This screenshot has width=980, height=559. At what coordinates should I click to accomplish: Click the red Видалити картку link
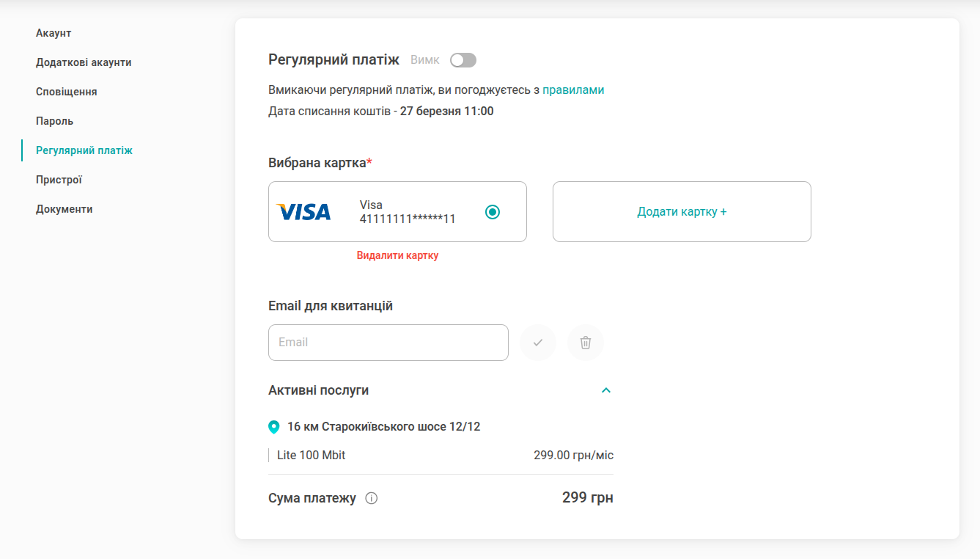click(397, 255)
